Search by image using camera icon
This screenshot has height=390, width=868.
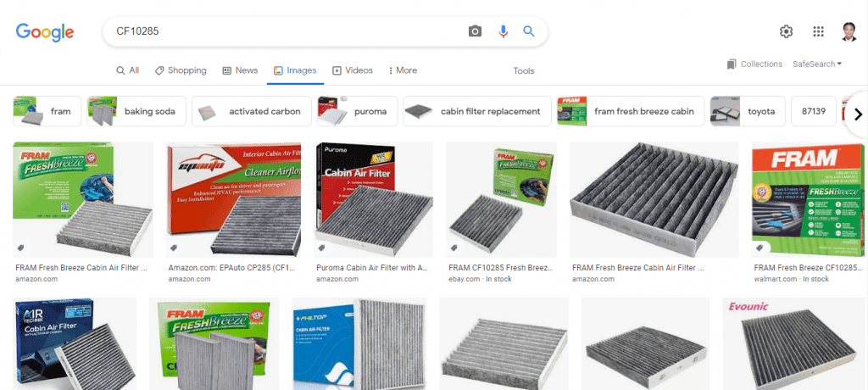[475, 31]
